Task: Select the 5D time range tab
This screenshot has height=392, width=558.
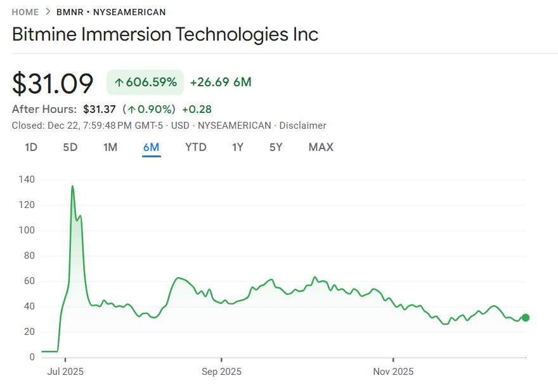Action: [70, 147]
